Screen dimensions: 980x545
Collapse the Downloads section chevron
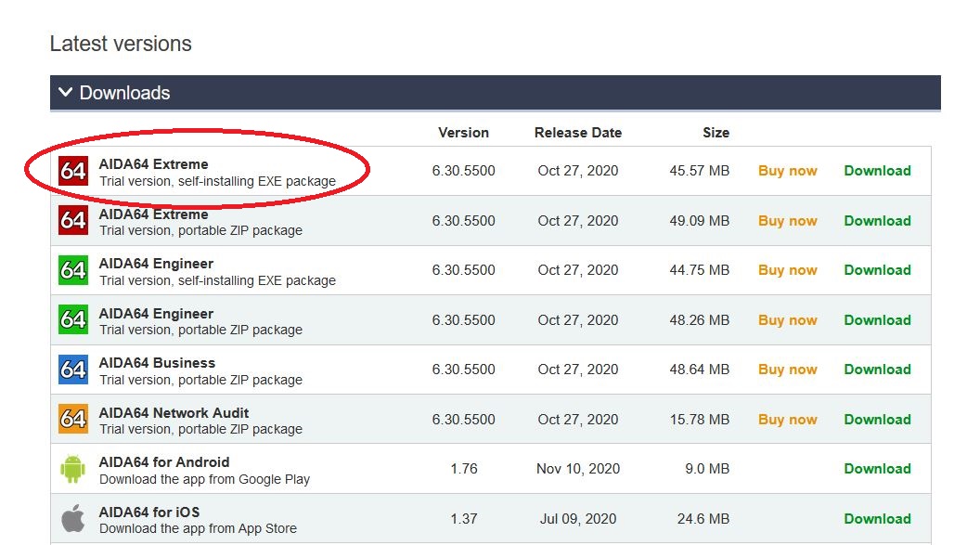tap(65, 93)
